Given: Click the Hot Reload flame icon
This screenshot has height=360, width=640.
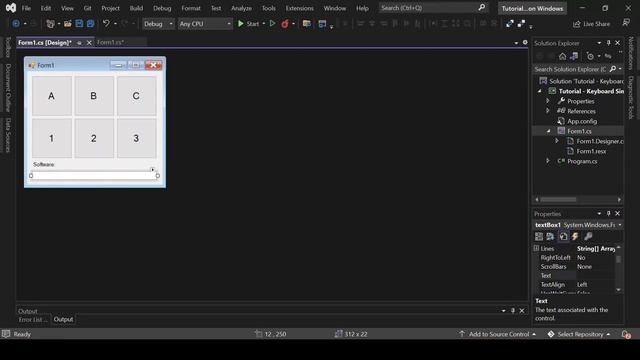Looking at the screenshot, I should point(284,24).
